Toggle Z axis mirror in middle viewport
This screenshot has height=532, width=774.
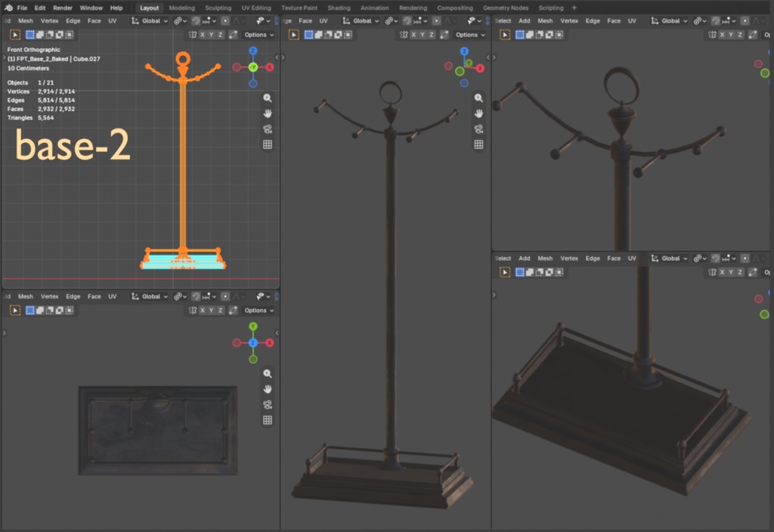coord(432,35)
